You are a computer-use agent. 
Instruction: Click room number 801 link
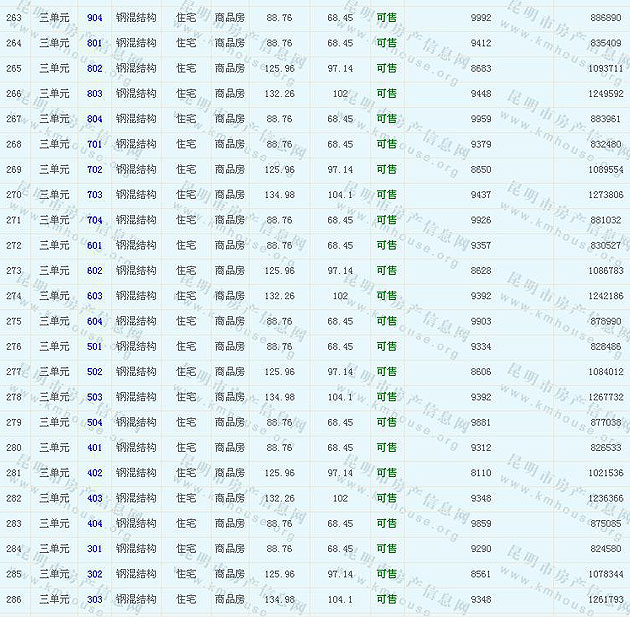click(94, 43)
